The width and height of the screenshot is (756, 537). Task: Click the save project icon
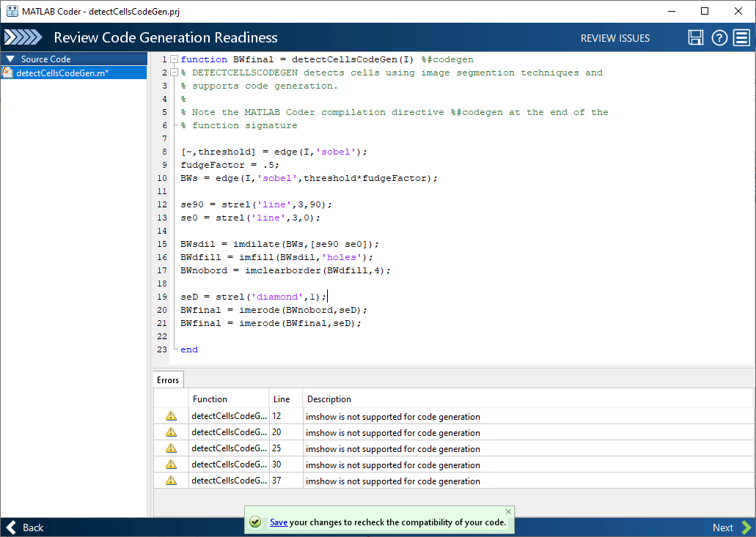[696, 38]
